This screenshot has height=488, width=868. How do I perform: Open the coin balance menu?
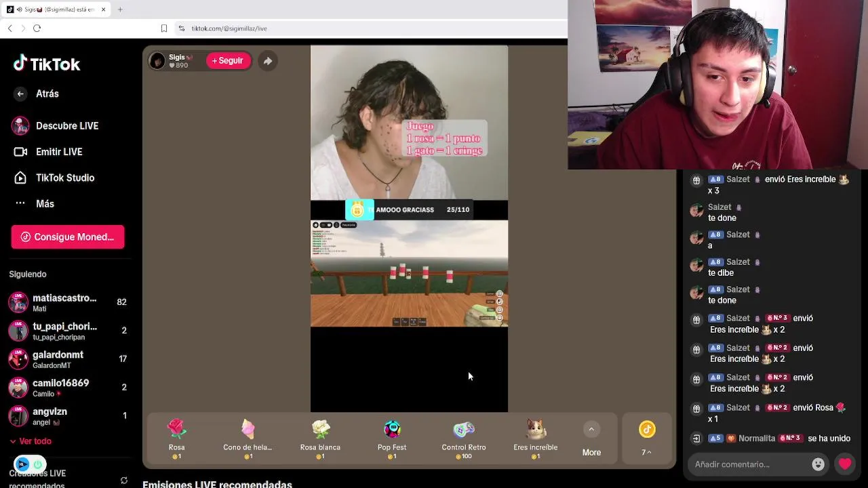pos(647,439)
